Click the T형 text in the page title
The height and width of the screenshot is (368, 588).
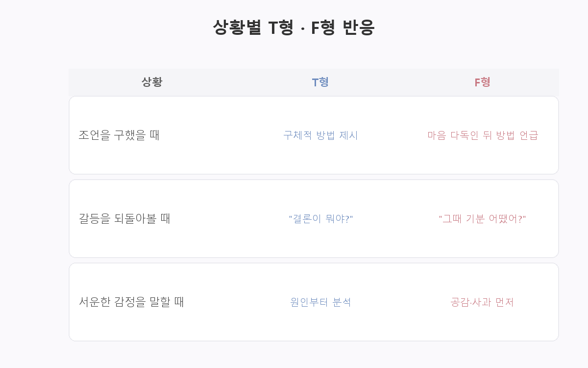point(281,27)
